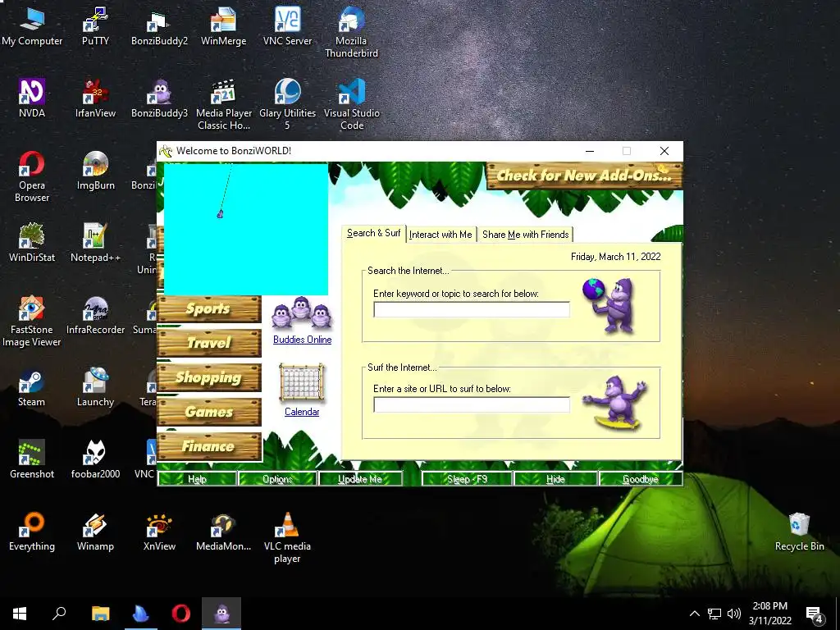Select the VNC Server desktop icon
Image resolution: width=840 pixels, height=630 pixels.
(x=287, y=26)
